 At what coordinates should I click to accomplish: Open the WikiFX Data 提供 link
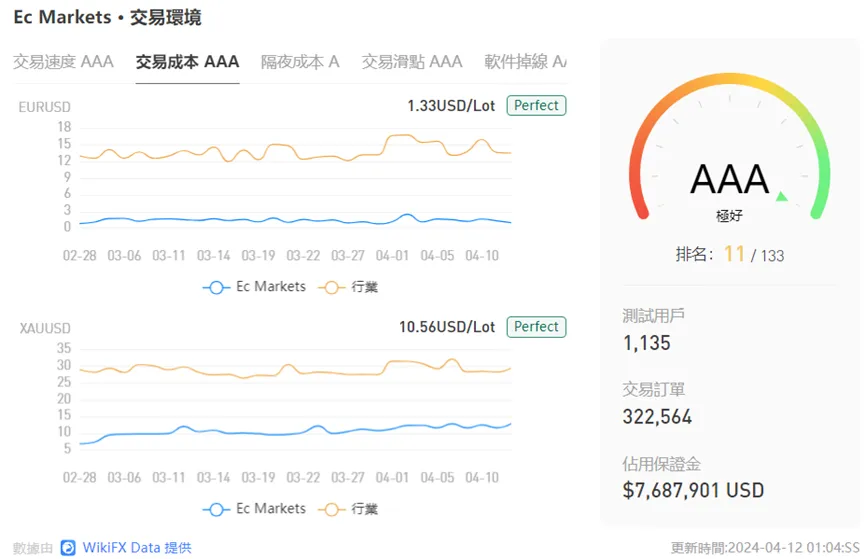pyautogui.click(x=137, y=547)
